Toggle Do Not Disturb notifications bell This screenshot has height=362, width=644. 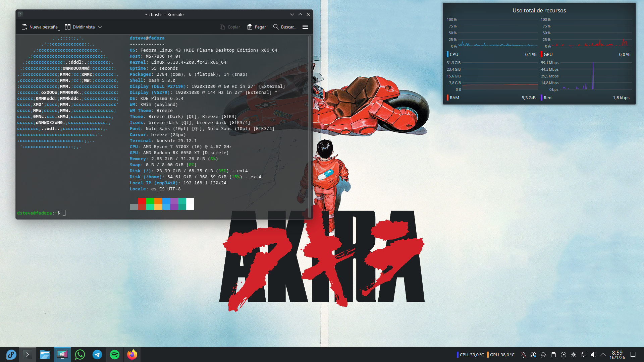pyautogui.click(x=523, y=355)
